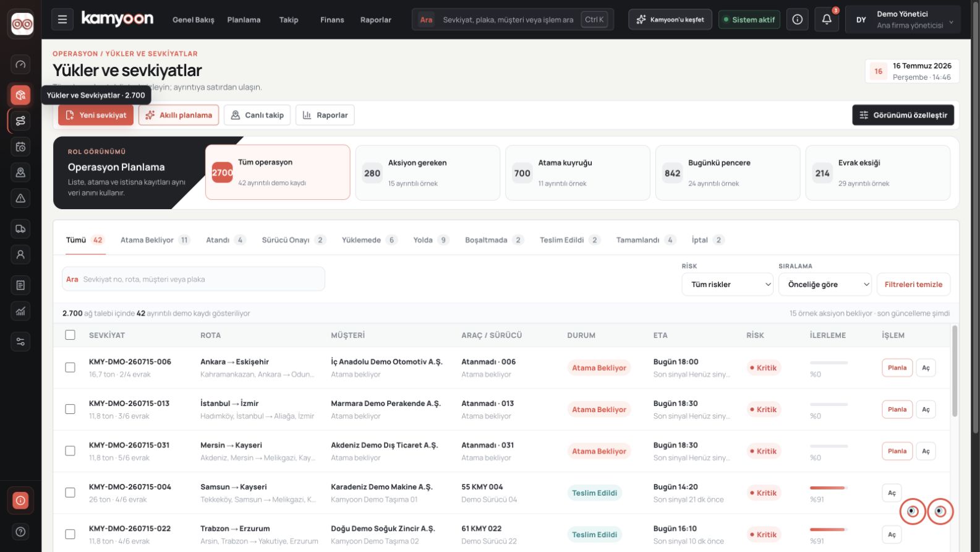Click Görünümü özelleştir button
Screen dimensions: 980x552
pos(903,115)
